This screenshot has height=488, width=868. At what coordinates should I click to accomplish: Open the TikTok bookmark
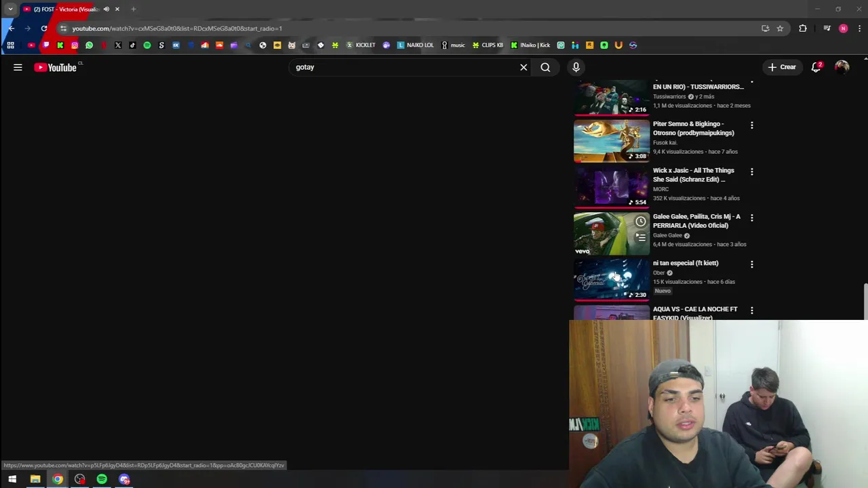(x=132, y=45)
